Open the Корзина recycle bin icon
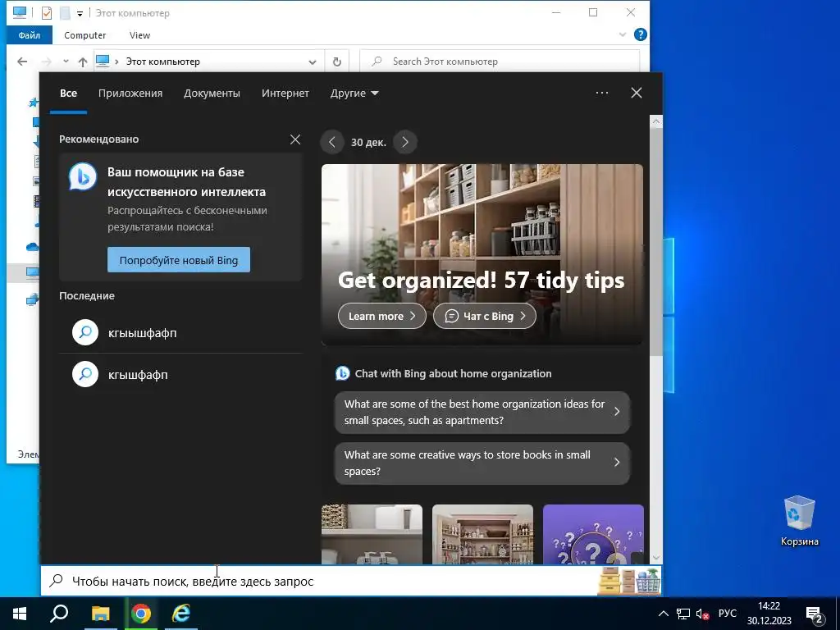Viewport: 840px width, 630px height. (x=799, y=521)
